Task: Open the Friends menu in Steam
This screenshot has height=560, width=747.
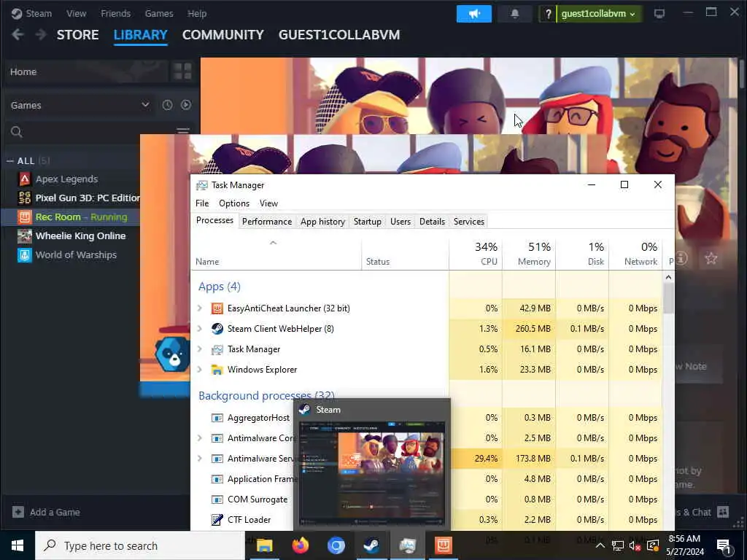Action: pos(116,13)
